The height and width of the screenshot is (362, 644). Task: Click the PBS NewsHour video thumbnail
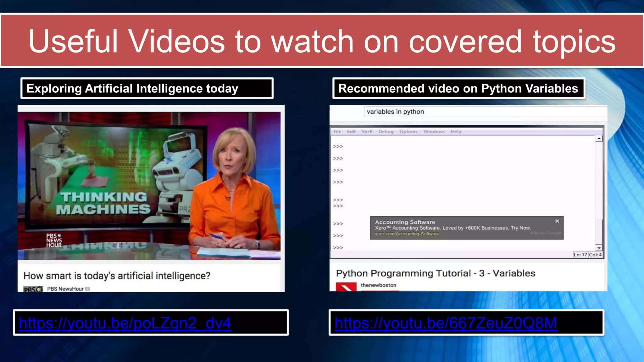click(x=149, y=186)
